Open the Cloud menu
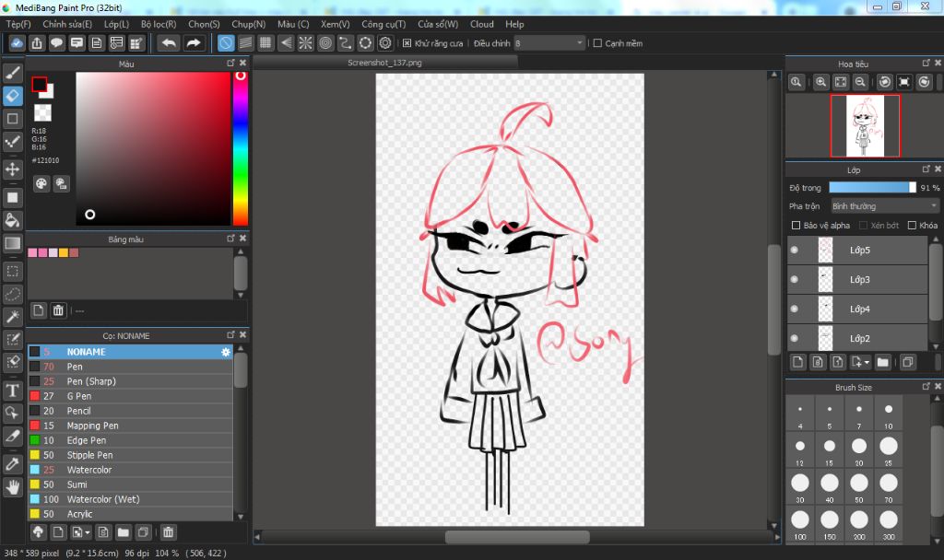The image size is (944, 560). click(x=481, y=24)
